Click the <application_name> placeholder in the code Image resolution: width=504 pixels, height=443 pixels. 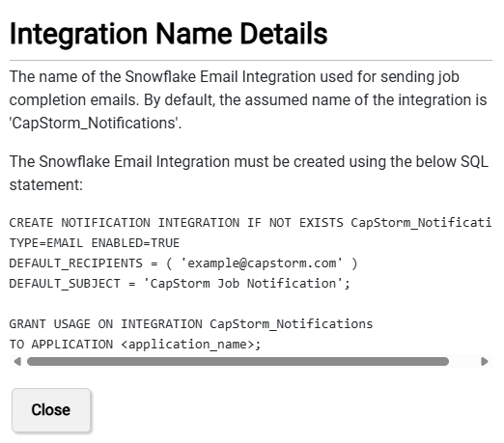[188, 345]
